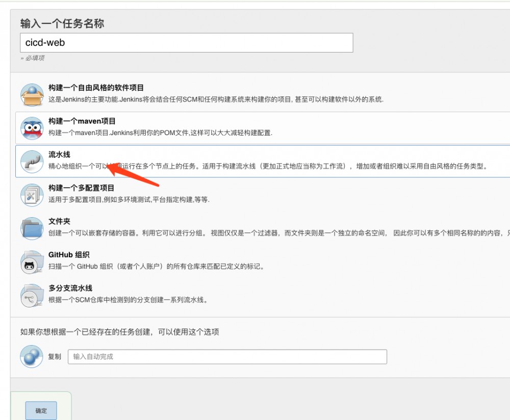The height and width of the screenshot is (420, 510).
Task: Select the 多分支流水线 title
Action: (x=70, y=288)
